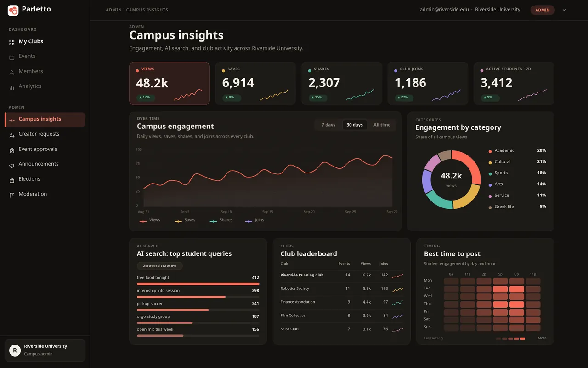Click the Finance Association club name

pyautogui.click(x=298, y=302)
